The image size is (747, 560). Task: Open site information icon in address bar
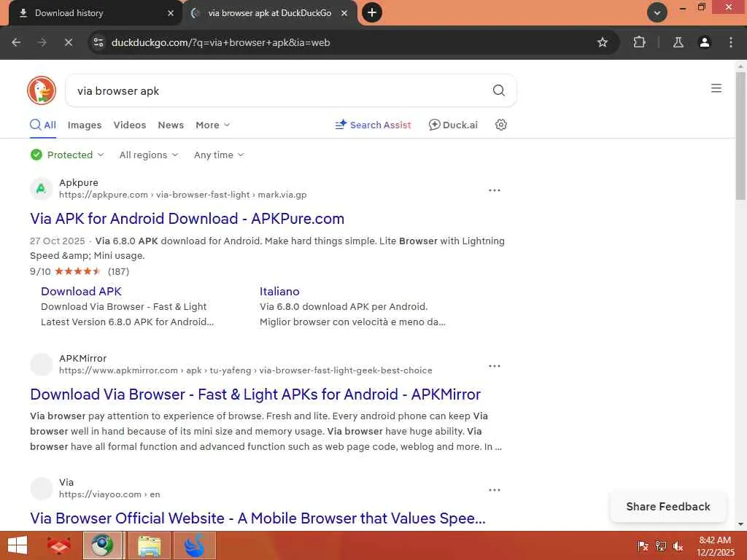coord(98,42)
